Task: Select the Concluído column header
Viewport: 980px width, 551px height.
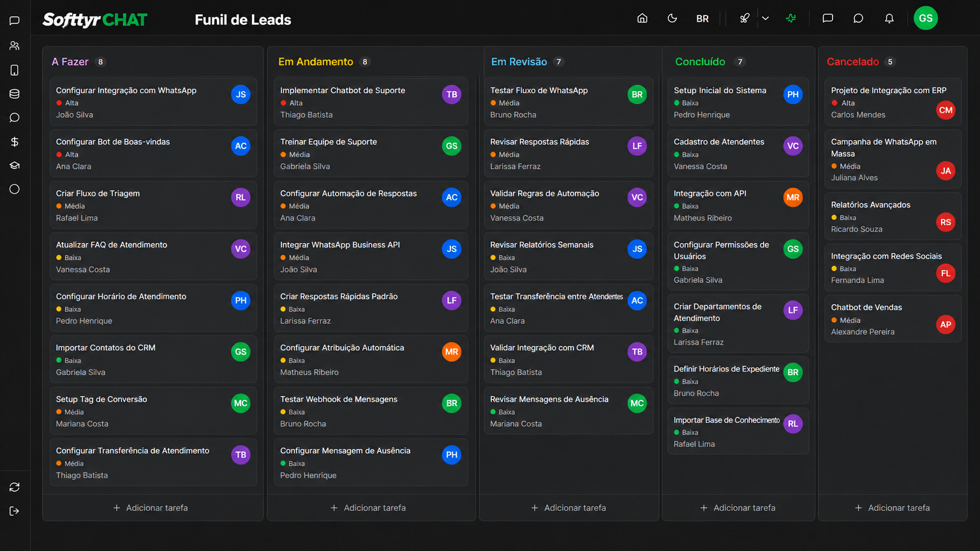Action: tap(700, 62)
